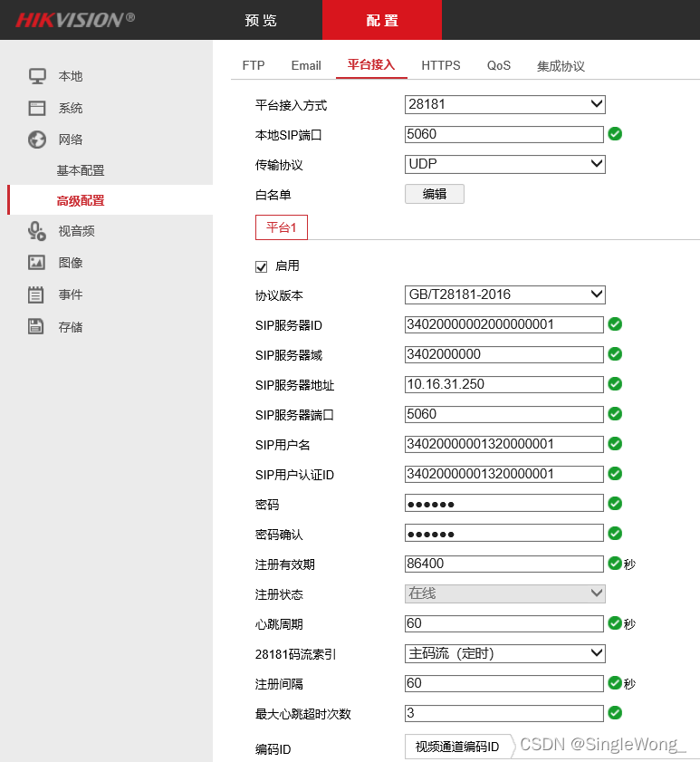This screenshot has width=700, height=762.
Task: Open the 视音频 microphone icon
Action: [x=37, y=231]
